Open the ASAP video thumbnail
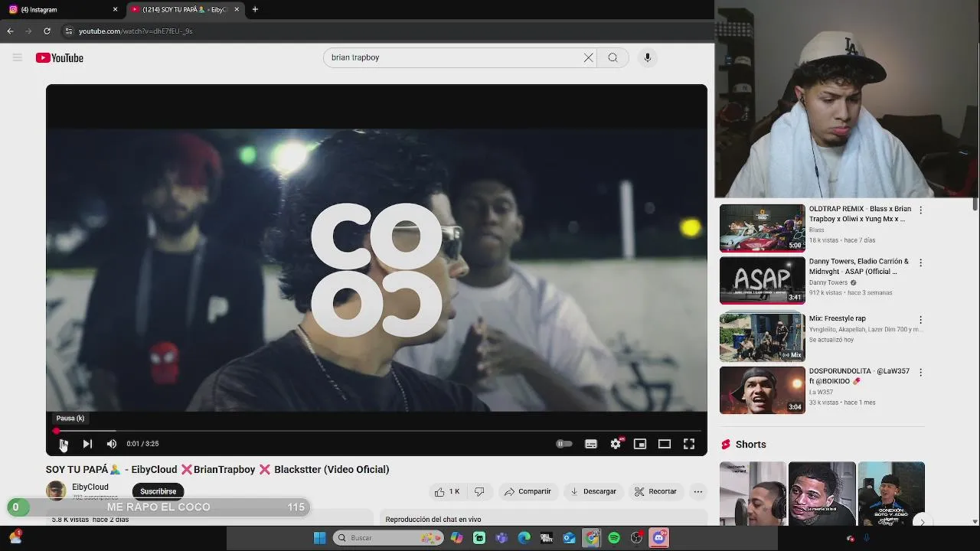980x551 pixels. pyautogui.click(x=763, y=280)
